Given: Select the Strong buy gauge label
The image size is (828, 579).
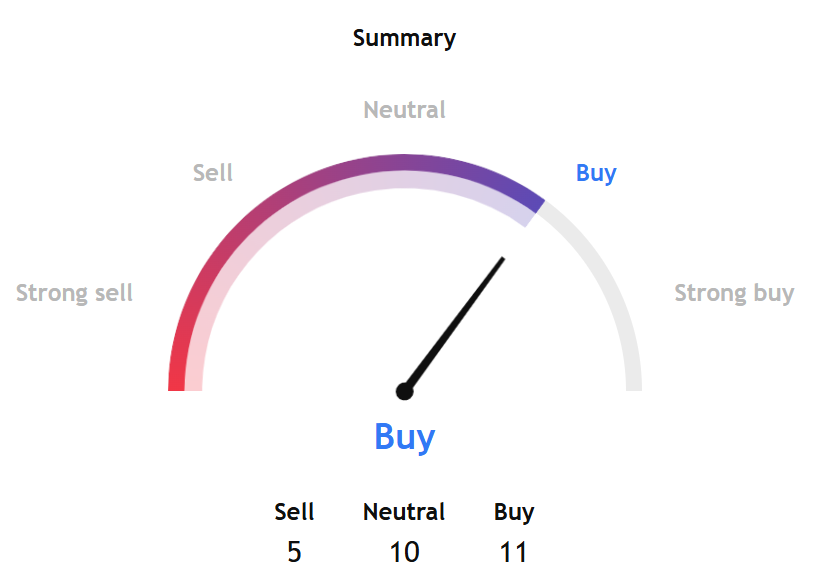Looking at the screenshot, I should click(x=734, y=293).
